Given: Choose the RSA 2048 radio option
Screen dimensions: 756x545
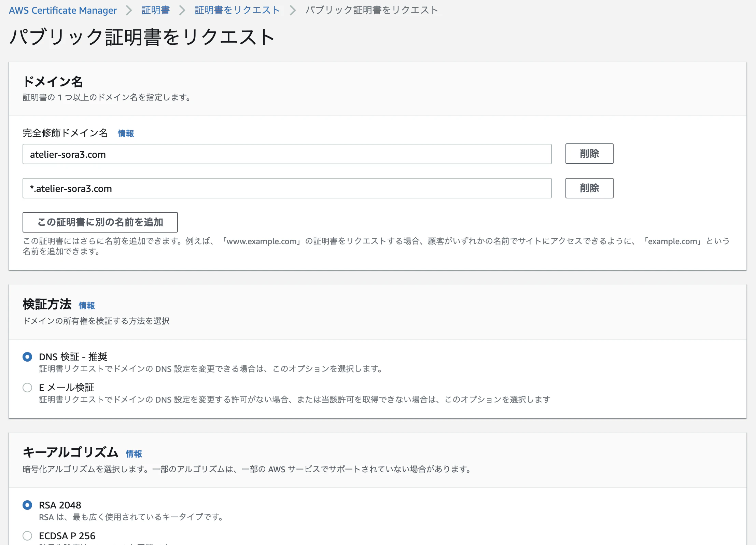Looking at the screenshot, I should [27, 505].
